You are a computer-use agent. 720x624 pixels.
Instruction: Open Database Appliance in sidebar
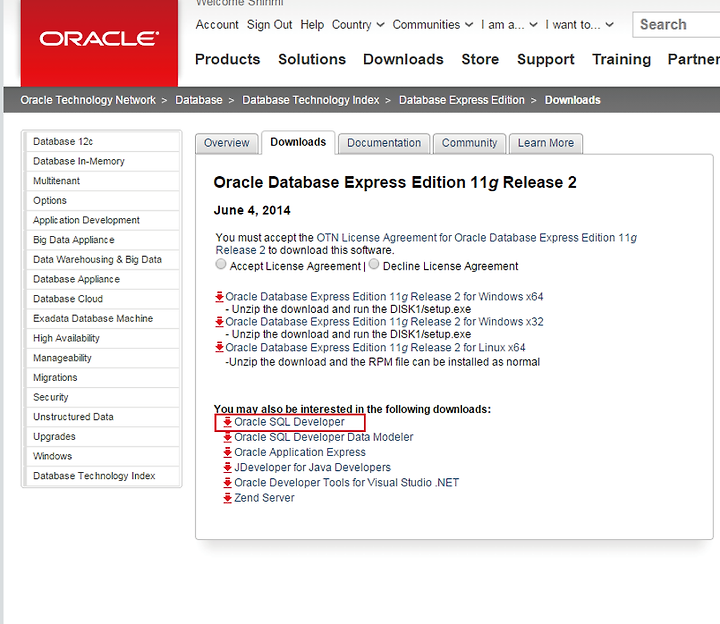click(x=103, y=279)
